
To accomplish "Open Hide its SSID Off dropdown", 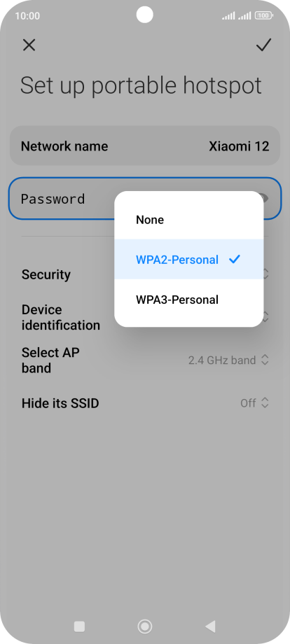I will coord(254,403).
